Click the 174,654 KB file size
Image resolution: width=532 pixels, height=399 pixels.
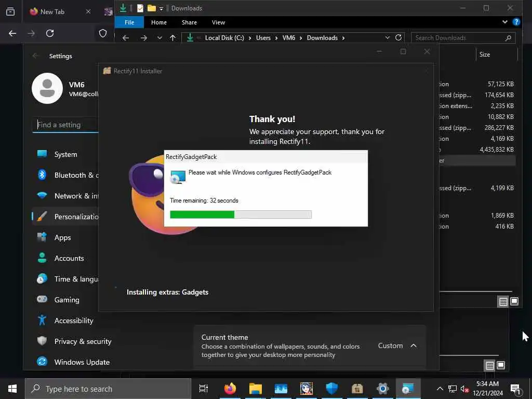coord(499,95)
